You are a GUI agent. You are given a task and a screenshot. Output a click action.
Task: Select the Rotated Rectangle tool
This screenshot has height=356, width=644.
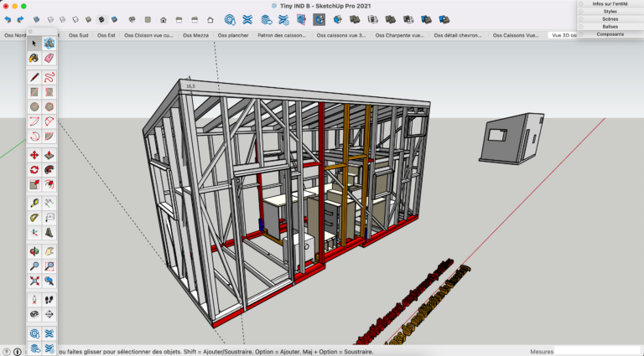[49, 92]
